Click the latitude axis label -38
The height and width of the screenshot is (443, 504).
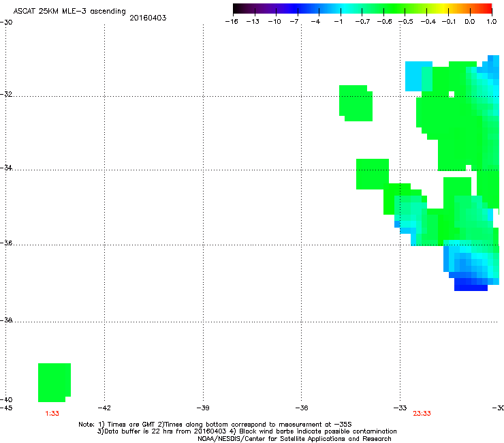tap(6, 320)
